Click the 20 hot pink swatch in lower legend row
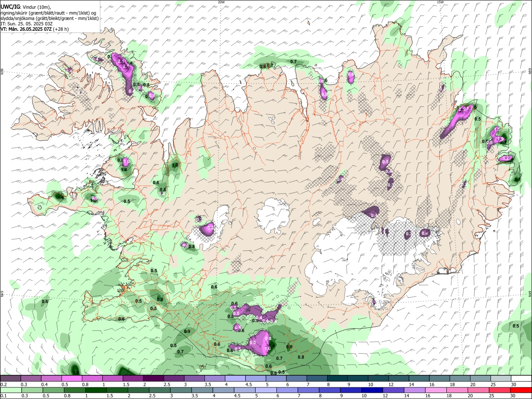This screenshot has width=532, height=399. [478, 390]
